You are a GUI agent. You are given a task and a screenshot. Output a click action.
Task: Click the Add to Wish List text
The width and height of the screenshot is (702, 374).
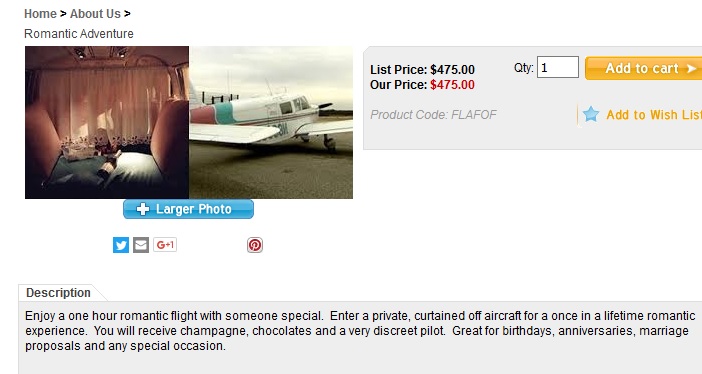click(x=654, y=115)
